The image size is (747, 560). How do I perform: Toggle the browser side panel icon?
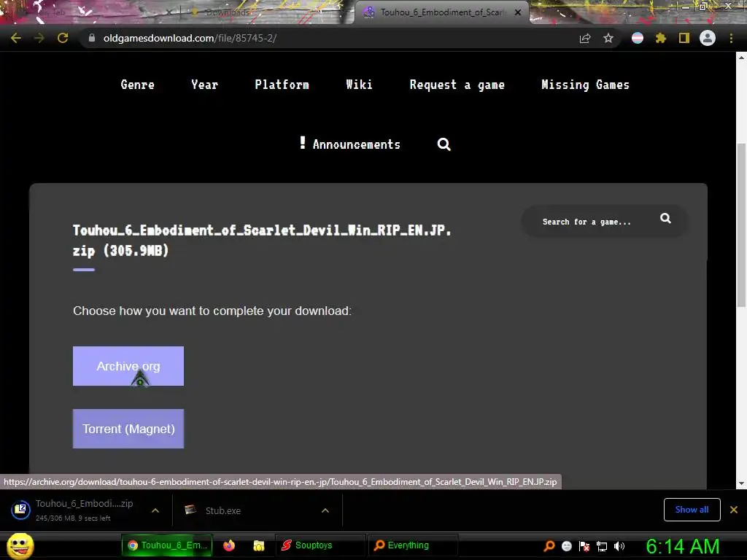(684, 38)
